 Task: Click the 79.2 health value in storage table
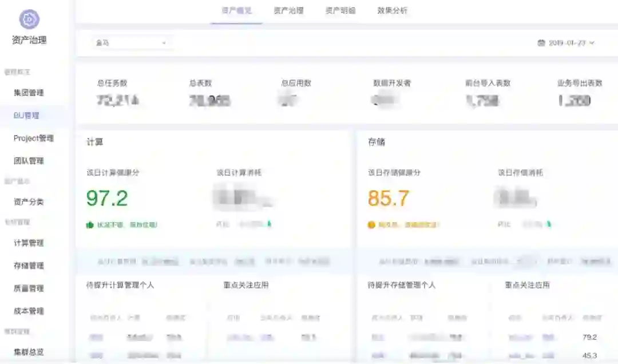click(589, 337)
